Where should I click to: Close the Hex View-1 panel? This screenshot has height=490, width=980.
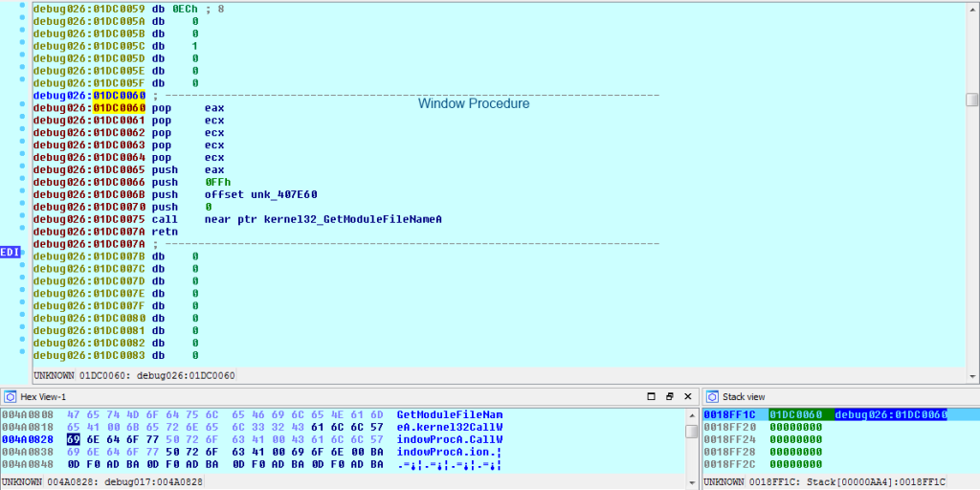tap(688, 396)
